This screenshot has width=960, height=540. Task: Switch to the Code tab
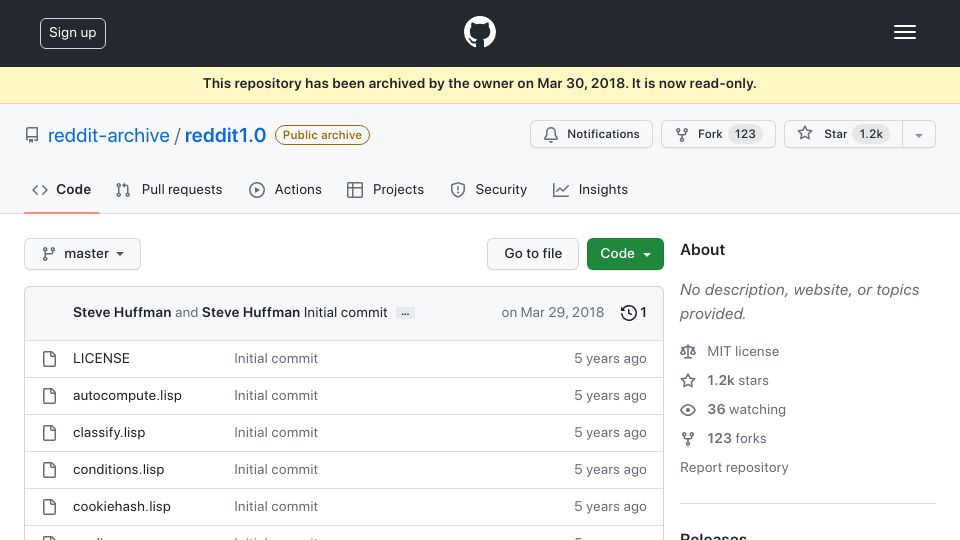[x=61, y=190]
